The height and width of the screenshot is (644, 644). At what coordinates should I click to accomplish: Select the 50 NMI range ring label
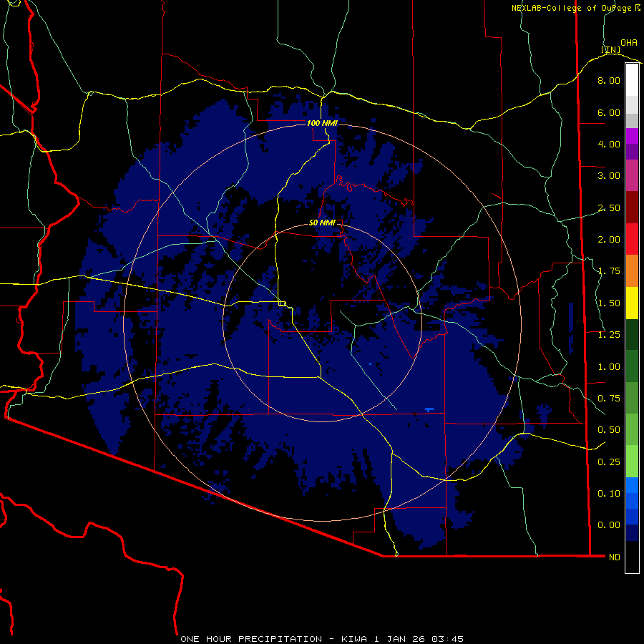322,223
